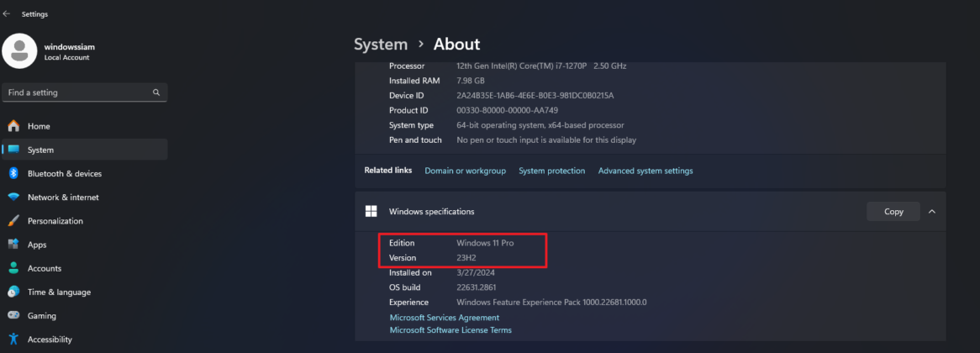980x353 pixels.
Task: Select System in the sidebar
Action: point(85,150)
